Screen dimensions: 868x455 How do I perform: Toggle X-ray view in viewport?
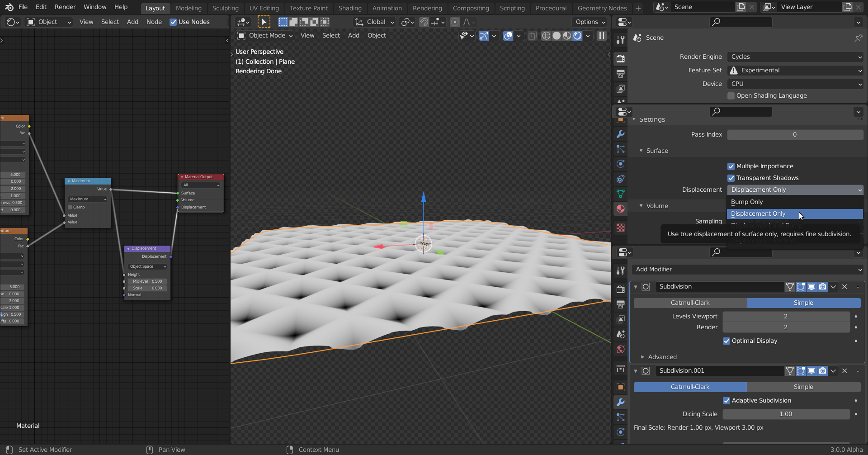(x=533, y=36)
